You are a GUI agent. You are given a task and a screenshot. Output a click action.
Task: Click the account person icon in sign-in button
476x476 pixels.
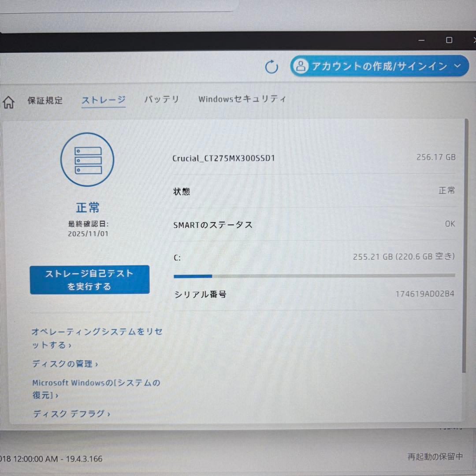[301, 67]
